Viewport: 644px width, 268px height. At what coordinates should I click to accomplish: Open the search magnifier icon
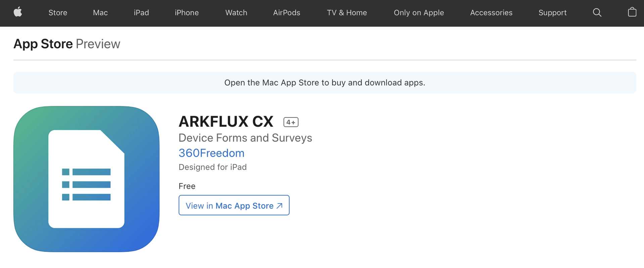pos(597,13)
